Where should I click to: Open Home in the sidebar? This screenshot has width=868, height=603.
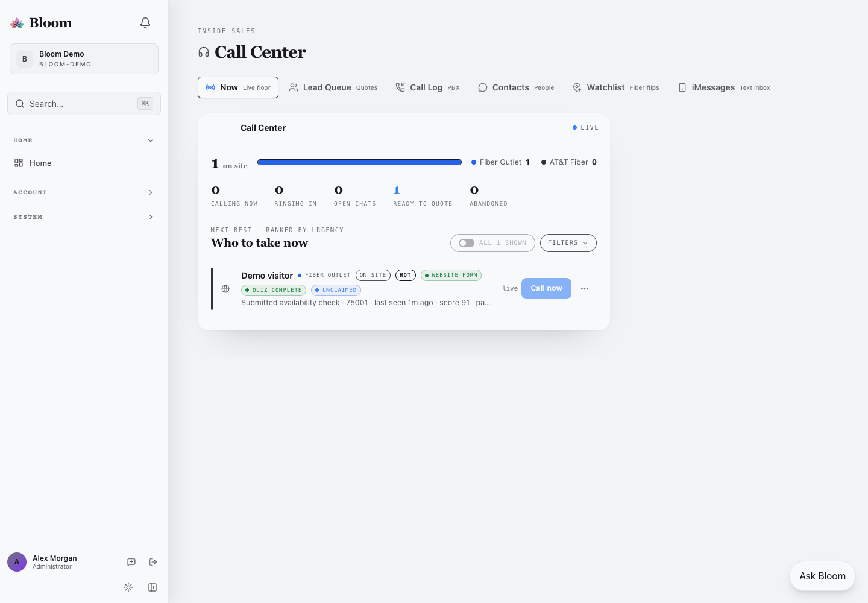point(84,163)
